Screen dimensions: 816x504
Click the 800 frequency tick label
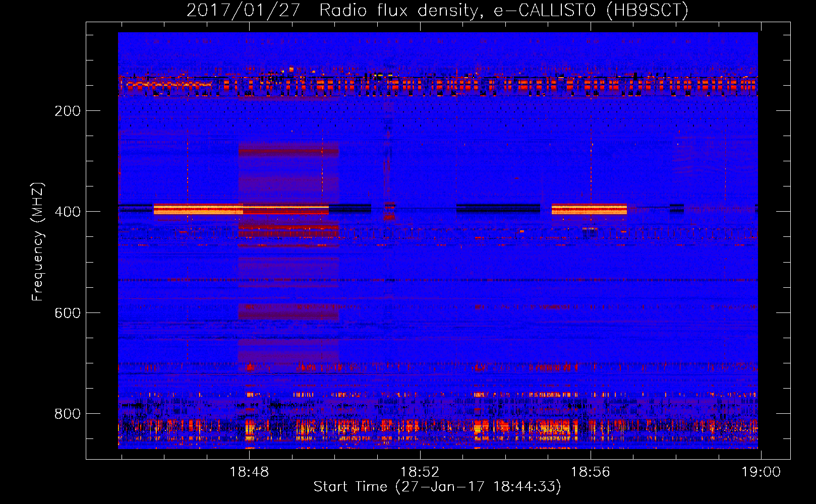pyautogui.click(x=68, y=414)
